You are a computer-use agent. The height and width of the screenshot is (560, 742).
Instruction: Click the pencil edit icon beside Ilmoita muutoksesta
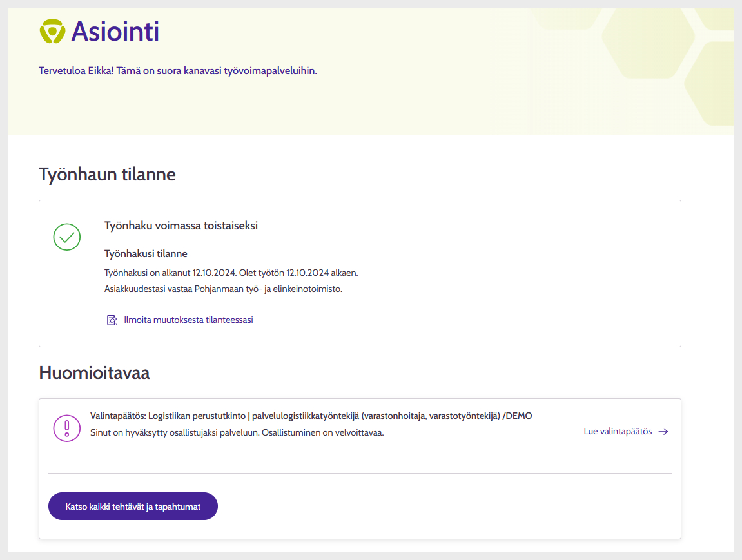(x=112, y=320)
